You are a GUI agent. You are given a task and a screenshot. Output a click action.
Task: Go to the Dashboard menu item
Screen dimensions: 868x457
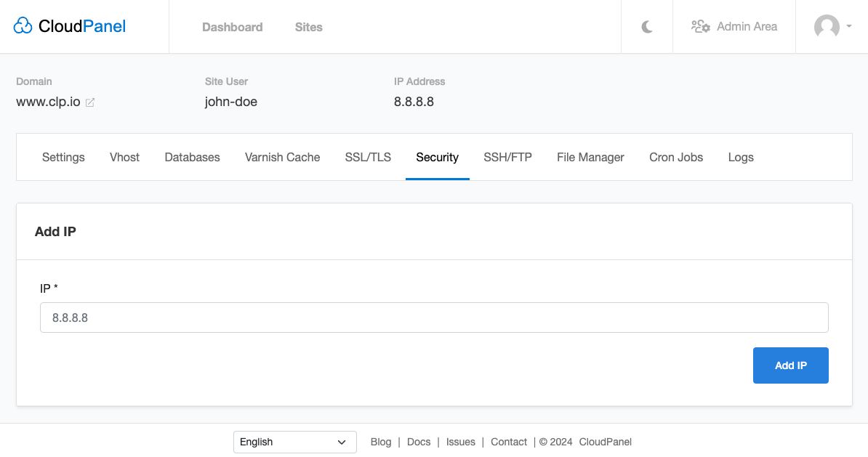(x=232, y=27)
